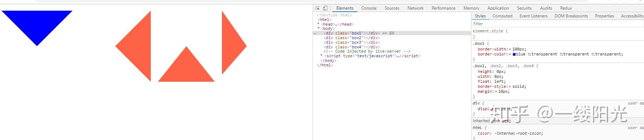Open the ellipsis actions beside box1 node
The height and width of the screenshot is (140, 644).
pos(315,33)
